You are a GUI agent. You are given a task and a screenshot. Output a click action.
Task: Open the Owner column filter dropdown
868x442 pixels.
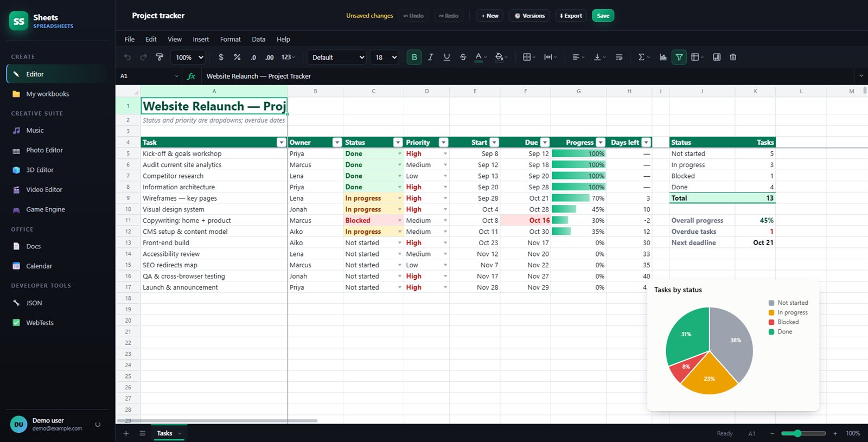click(x=337, y=143)
